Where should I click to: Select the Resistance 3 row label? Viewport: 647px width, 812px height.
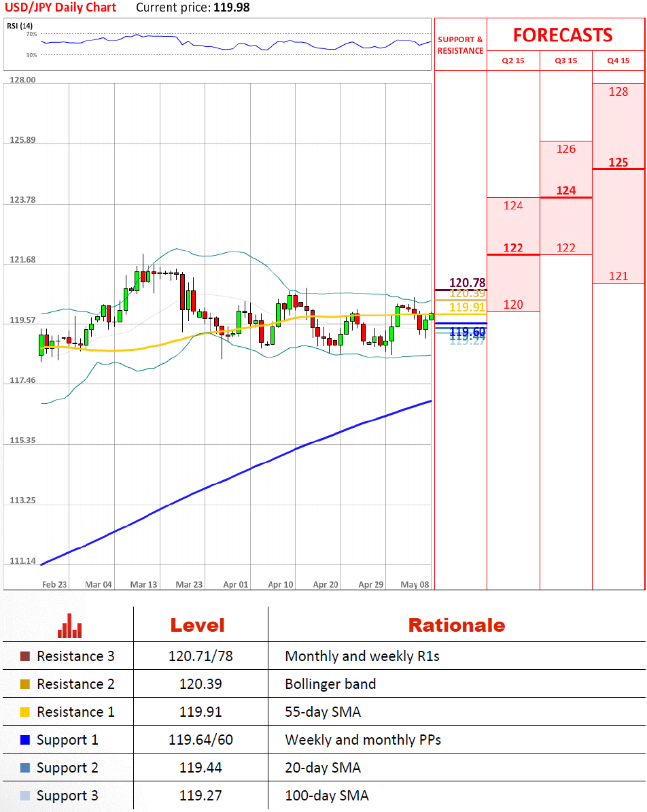coord(75,657)
